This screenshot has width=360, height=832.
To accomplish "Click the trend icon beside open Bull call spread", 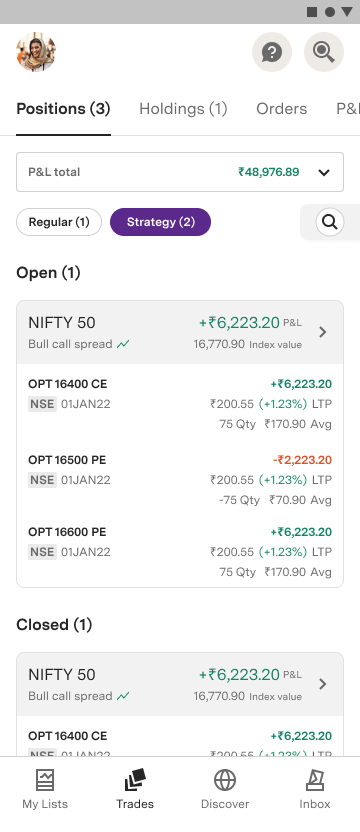I will (124, 344).
